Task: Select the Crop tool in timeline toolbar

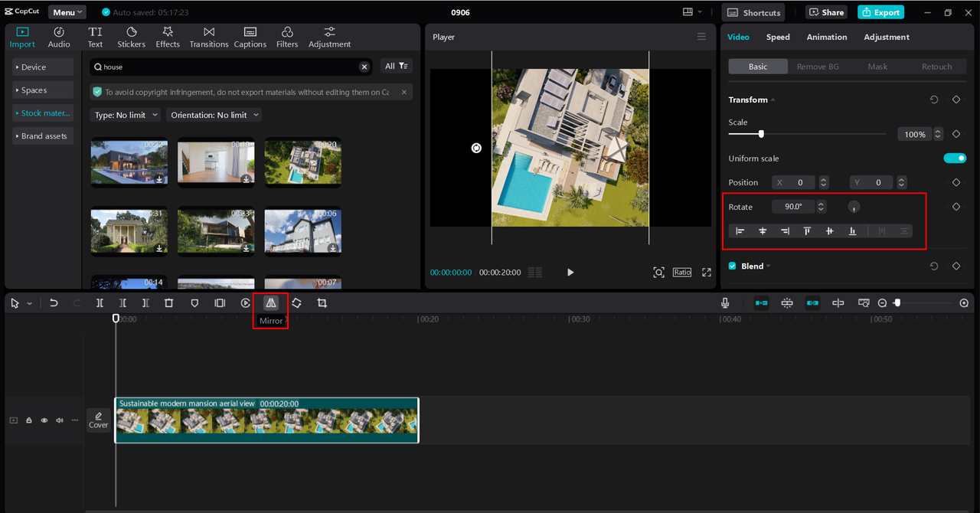Action: 322,303
